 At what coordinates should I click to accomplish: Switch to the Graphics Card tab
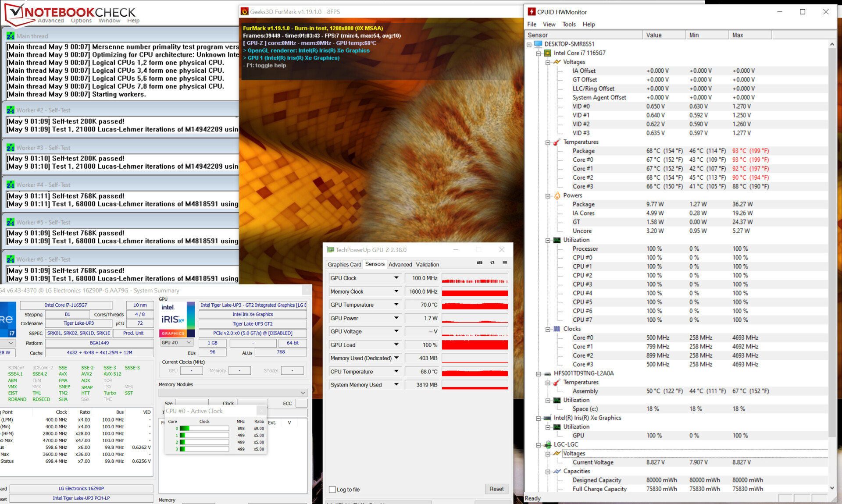[x=344, y=264]
